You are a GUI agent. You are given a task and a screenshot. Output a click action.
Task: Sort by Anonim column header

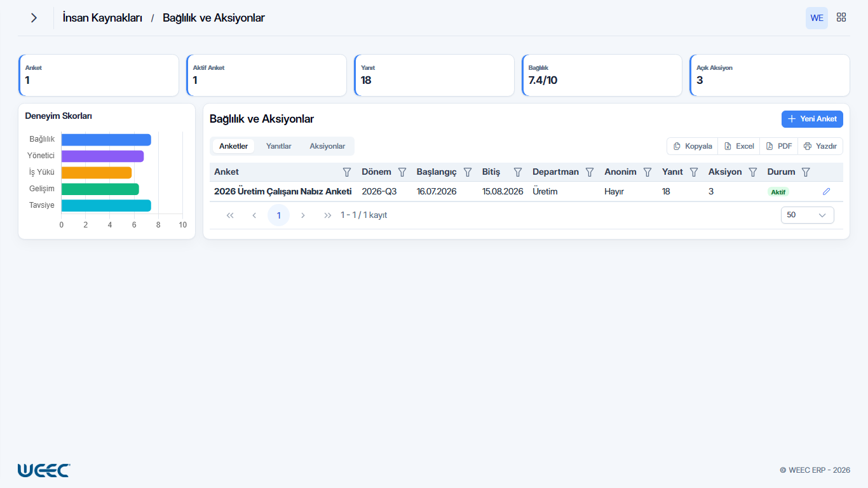click(x=620, y=172)
